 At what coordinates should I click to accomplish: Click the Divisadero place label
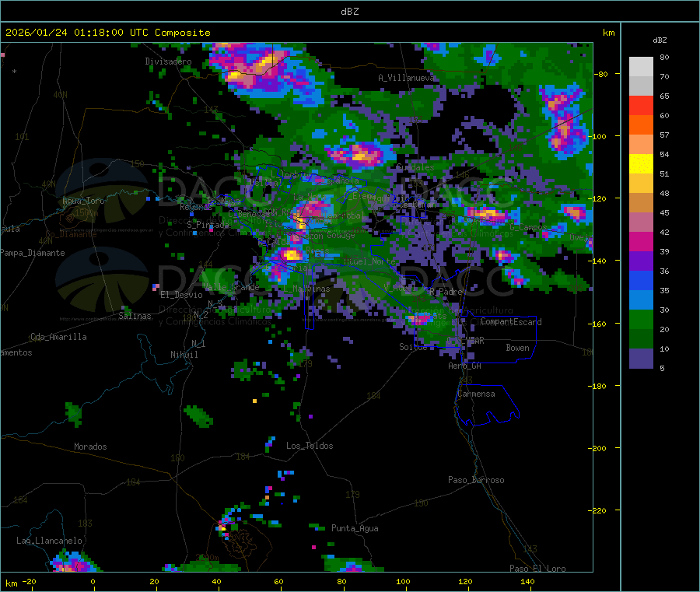point(168,61)
